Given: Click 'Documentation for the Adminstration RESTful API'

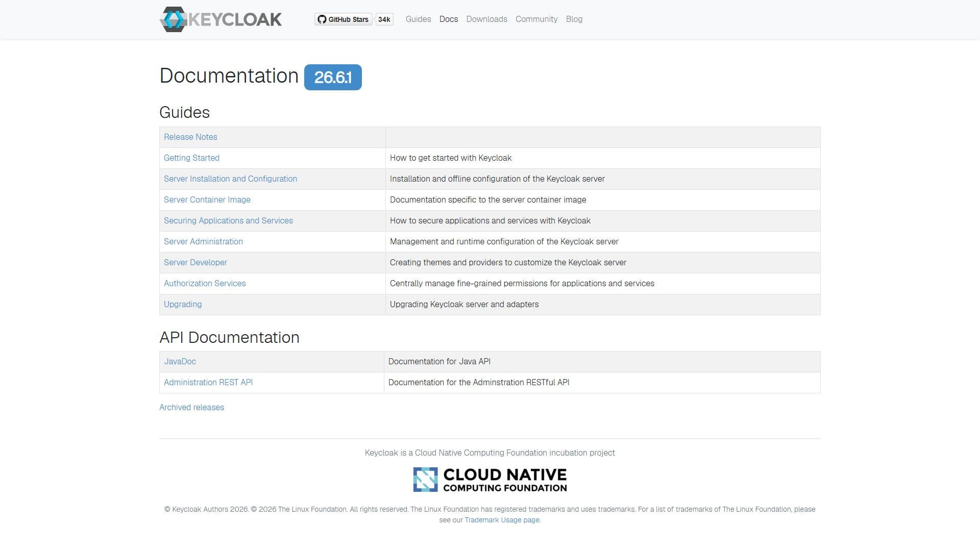Looking at the screenshot, I should 479,382.
